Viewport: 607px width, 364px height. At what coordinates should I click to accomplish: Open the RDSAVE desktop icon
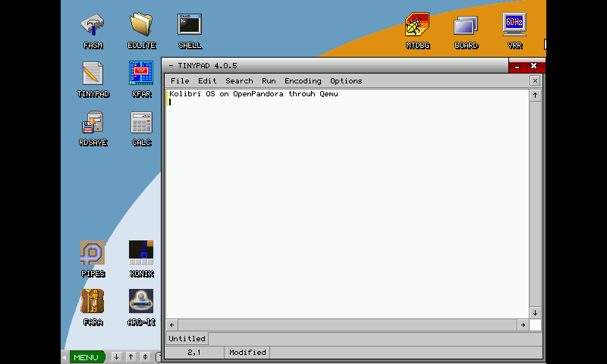(93, 122)
